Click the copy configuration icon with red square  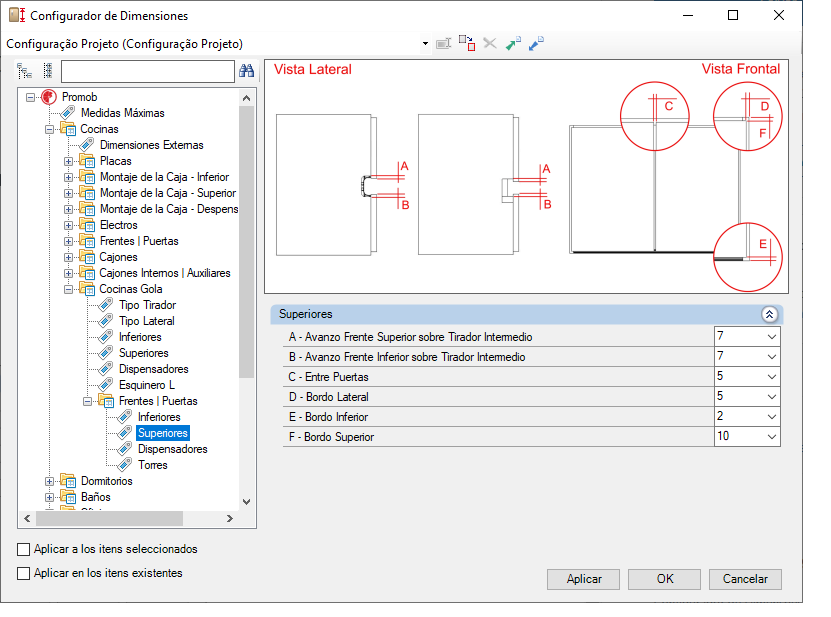pyautogui.click(x=467, y=44)
